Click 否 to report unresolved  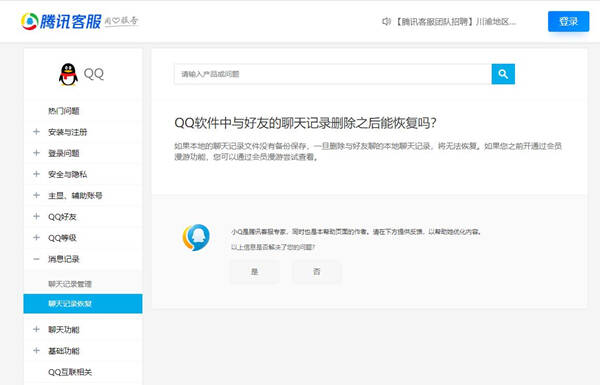[316, 272]
